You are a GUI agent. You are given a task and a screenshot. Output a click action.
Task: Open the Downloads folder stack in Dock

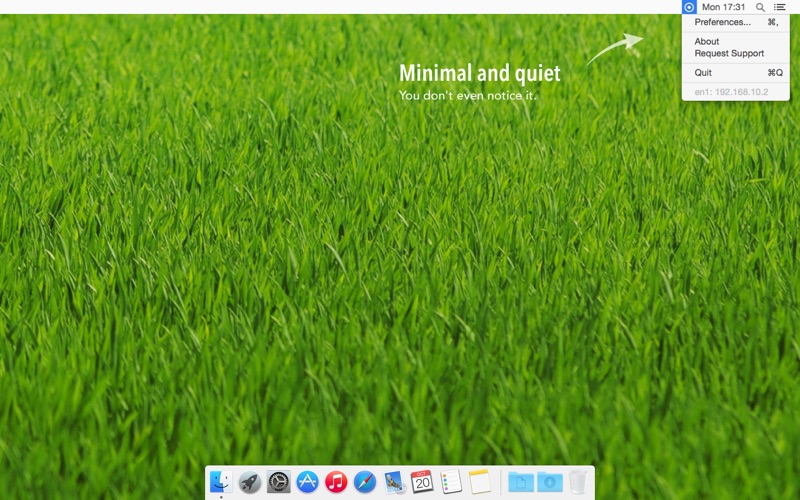click(549, 482)
